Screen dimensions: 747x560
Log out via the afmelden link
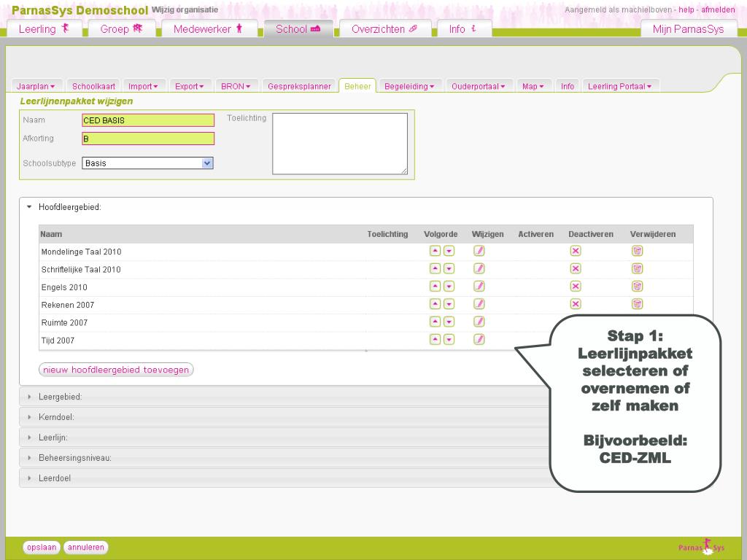point(718,9)
